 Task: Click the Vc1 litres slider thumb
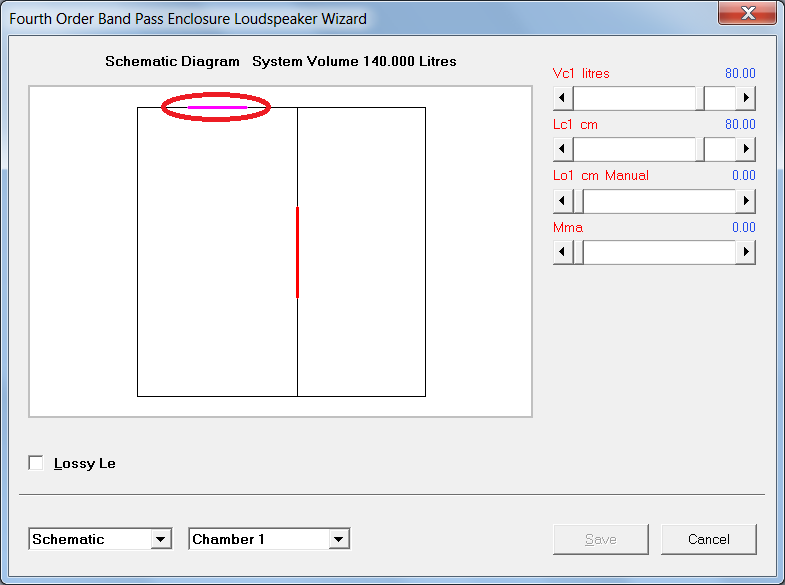point(700,98)
